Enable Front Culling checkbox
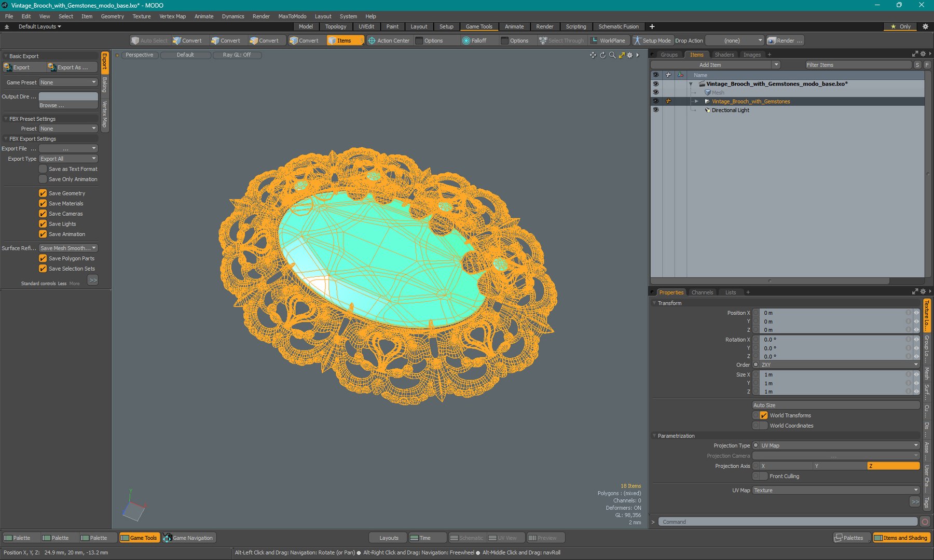 763,476
